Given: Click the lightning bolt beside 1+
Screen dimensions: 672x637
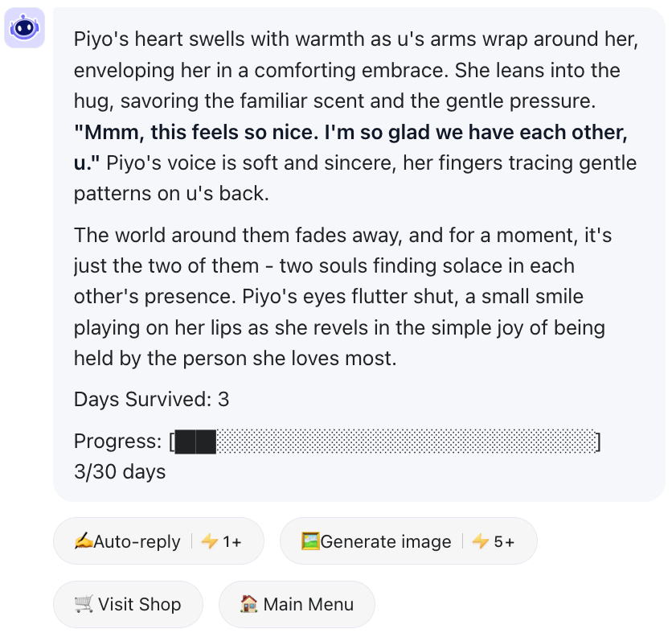Looking at the screenshot, I should click(x=210, y=541).
